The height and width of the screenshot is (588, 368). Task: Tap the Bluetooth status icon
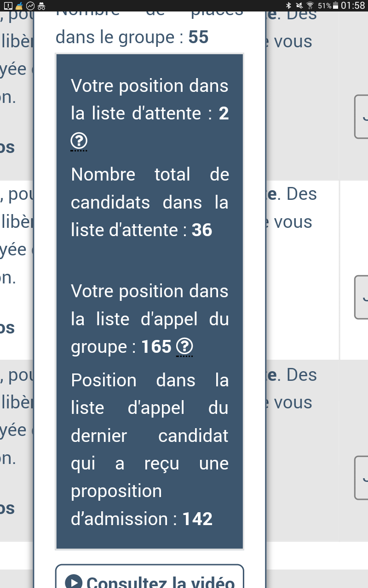pyautogui.click(x=289, y=6)
